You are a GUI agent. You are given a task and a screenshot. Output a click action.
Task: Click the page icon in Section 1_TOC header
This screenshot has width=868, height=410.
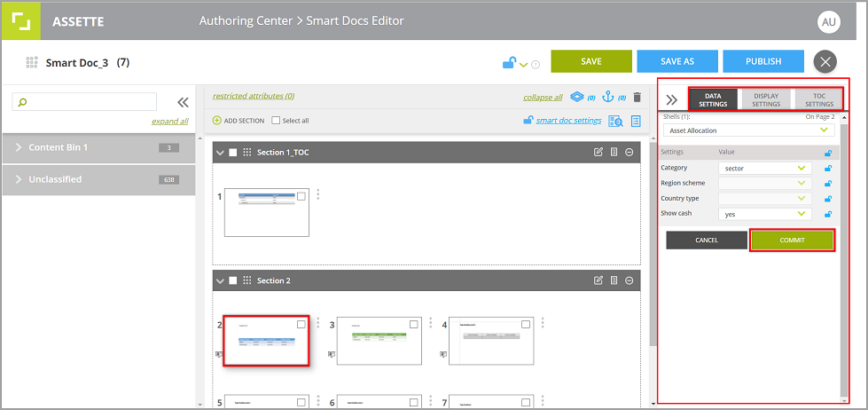tap(614, 152)
